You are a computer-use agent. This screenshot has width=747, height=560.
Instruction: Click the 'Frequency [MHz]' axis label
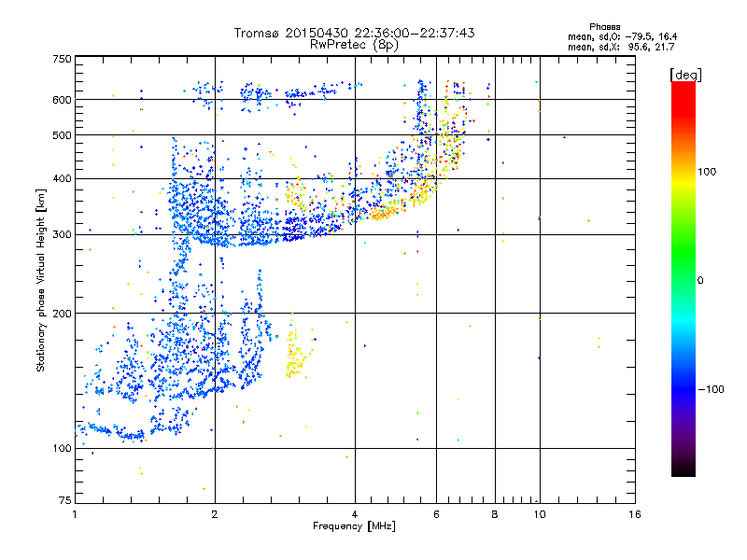coord(354,526)
